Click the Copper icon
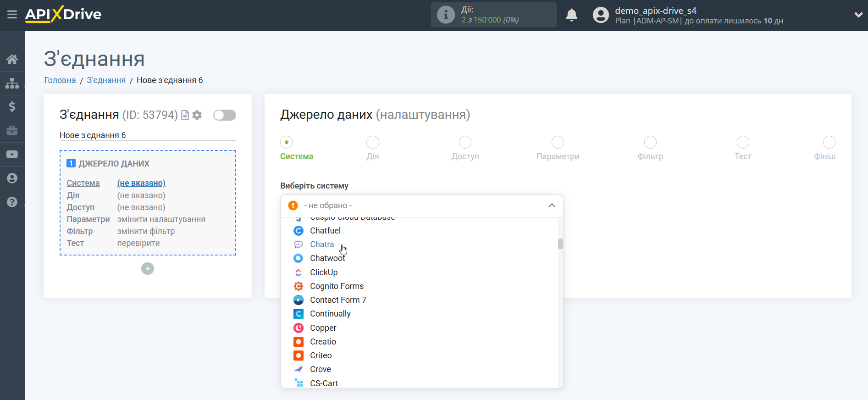The image size is (868, 400). point(299,328)
